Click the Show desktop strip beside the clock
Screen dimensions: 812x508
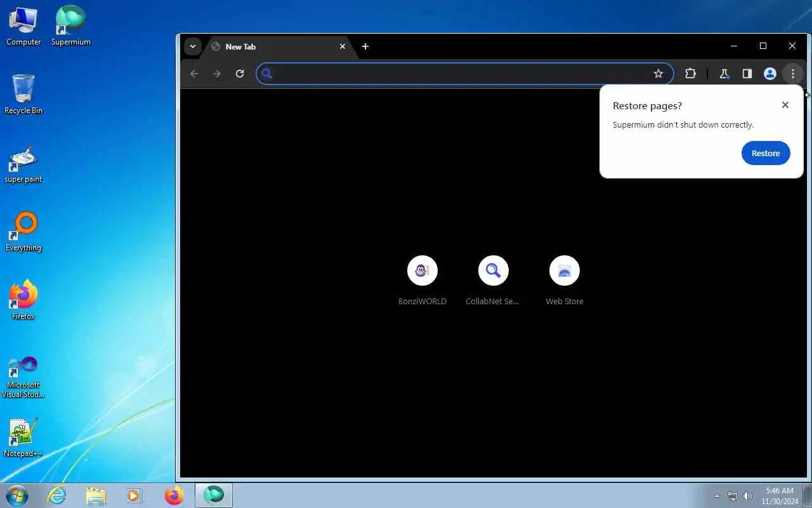tap(808, 495)
